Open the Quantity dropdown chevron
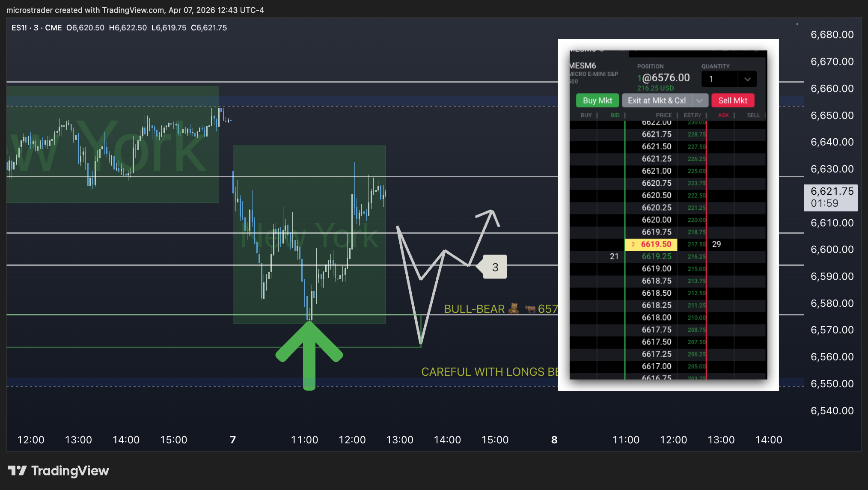 click(x=747, y=79)
